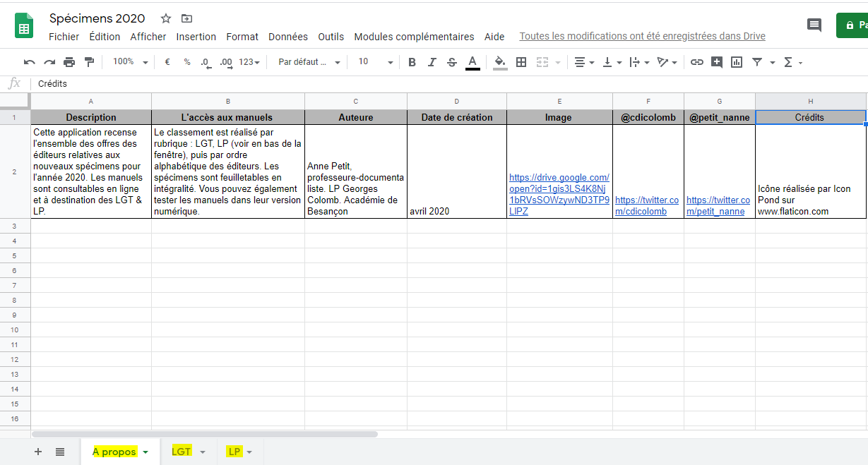Viewport: 868px width, 465px height.
Task: Open the twitter.com/petit_nanne link
Action: pos(718,205)
